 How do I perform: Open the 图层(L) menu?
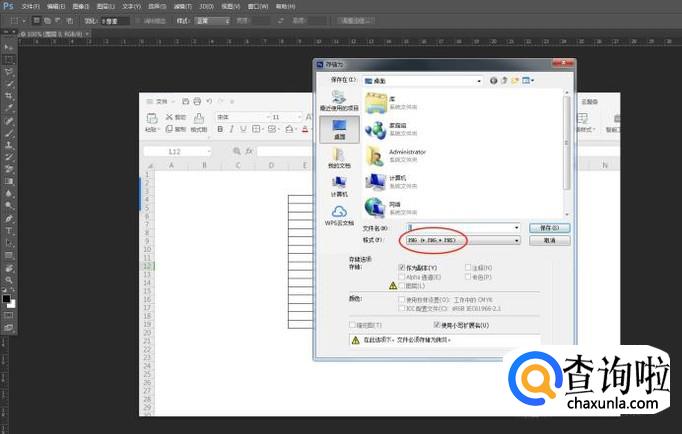106,7
